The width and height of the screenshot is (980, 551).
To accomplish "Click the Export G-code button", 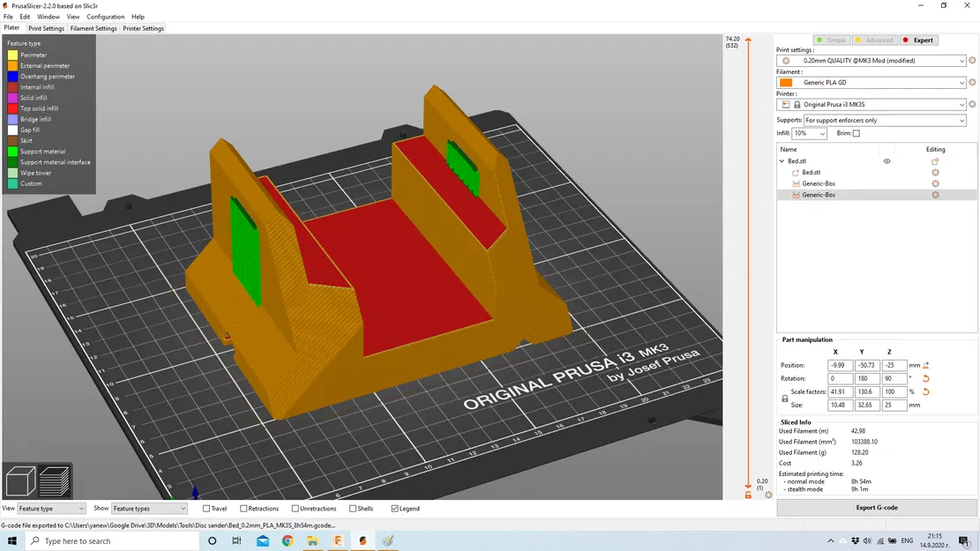I will click(x=876, y=507).
